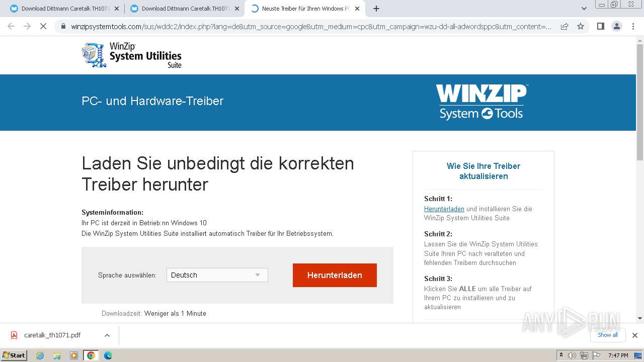This screenshot has width=644, height=362.
Task: Close the Neuste Treiber tab
Action: [x=357, y=9]
